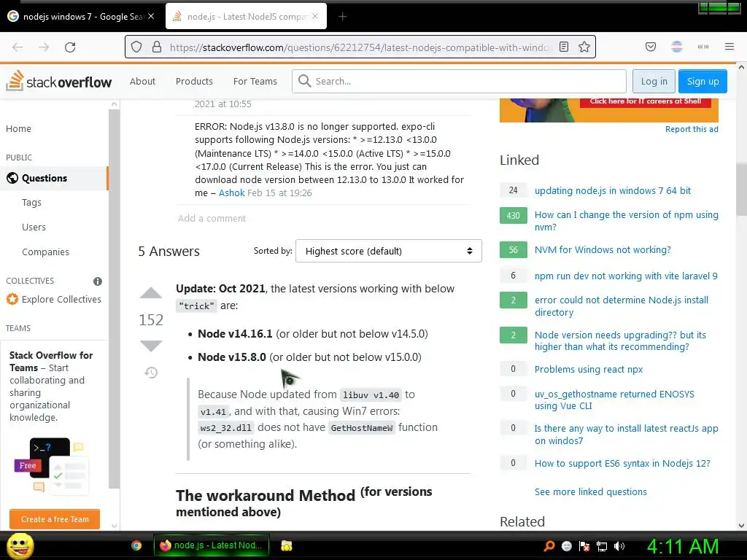This screenshot has height=560, width=747.
Task: Click Collectives info icon
Action: click(x=98, y=281)
